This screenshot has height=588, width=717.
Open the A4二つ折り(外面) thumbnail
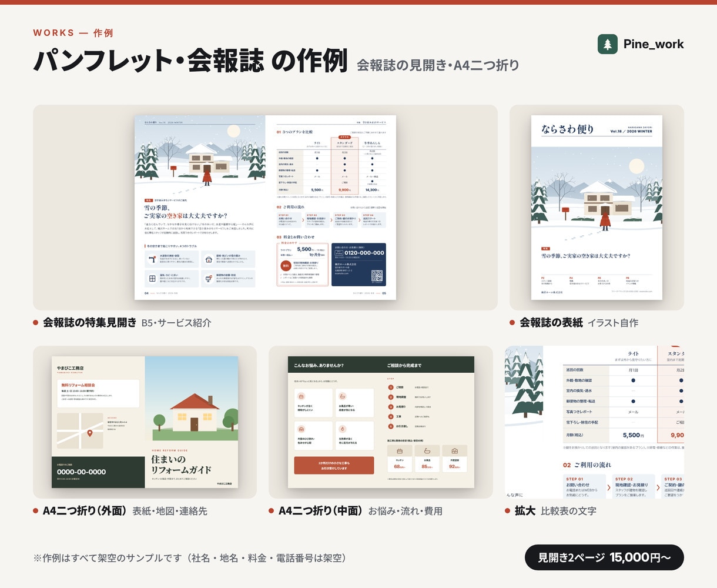click(x=145, y=422)
